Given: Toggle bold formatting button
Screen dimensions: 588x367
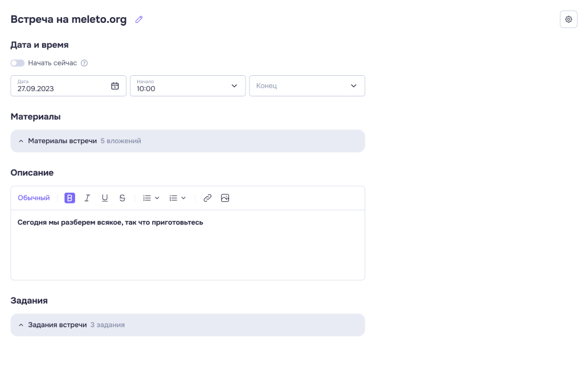Looking at the screenshot, I should point(70,198).
